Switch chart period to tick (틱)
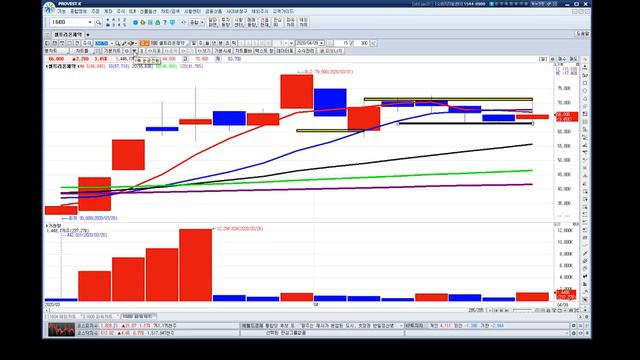 click(x=234, y=43)
